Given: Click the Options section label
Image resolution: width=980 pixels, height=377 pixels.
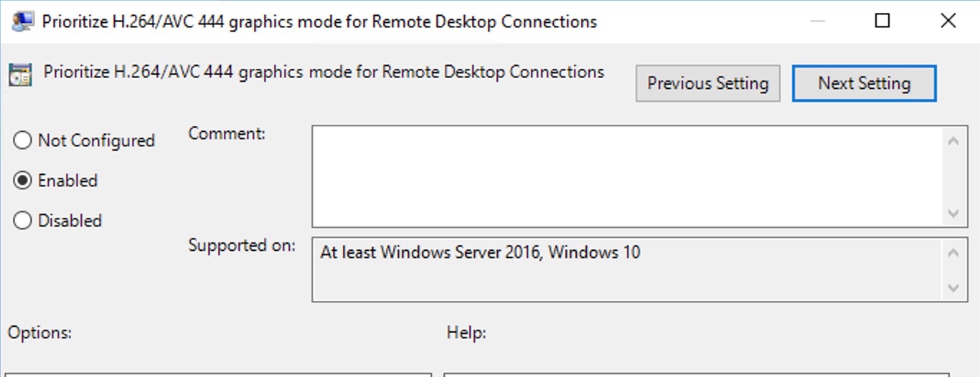Looking at the screenshot, I should coord(40,333).
